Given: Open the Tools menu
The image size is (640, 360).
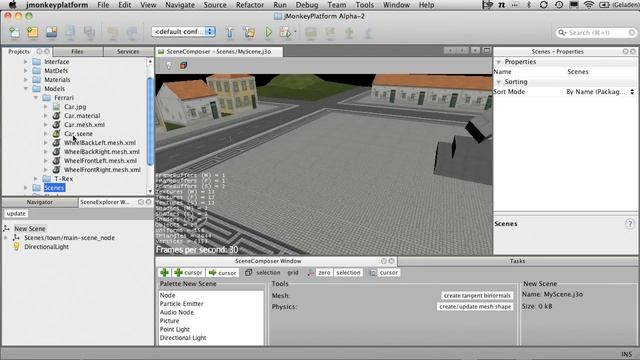Looking at the screenshot, I should tap(364, 5).
